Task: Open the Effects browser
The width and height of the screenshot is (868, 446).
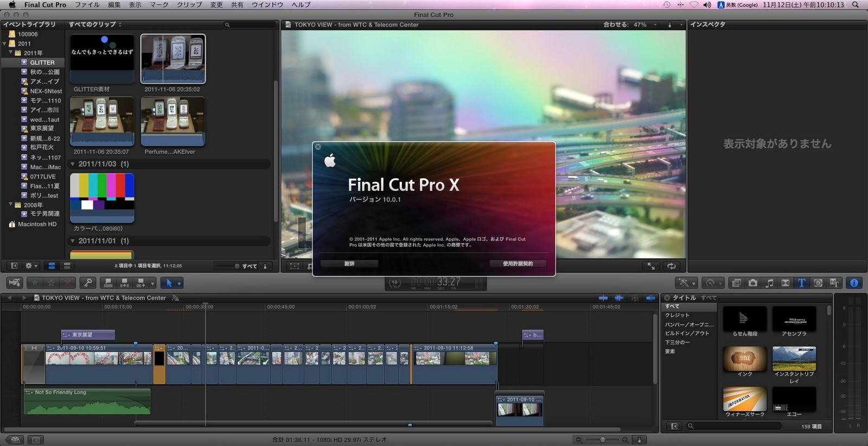Action: point(736,283)
